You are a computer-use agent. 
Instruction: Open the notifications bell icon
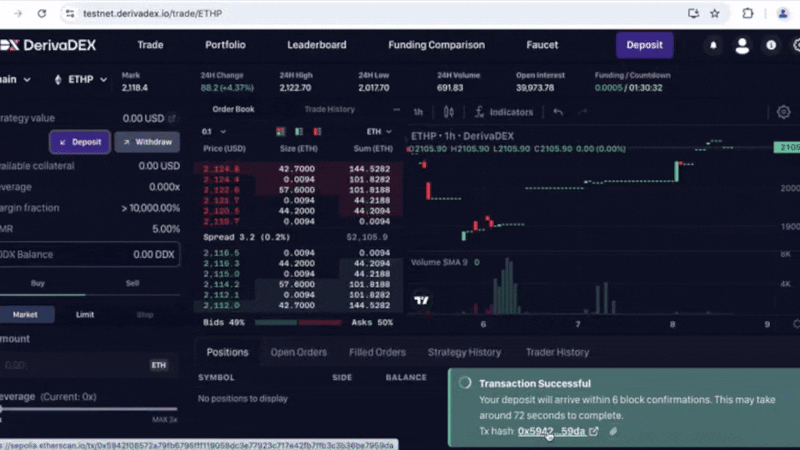coord(713,45)
